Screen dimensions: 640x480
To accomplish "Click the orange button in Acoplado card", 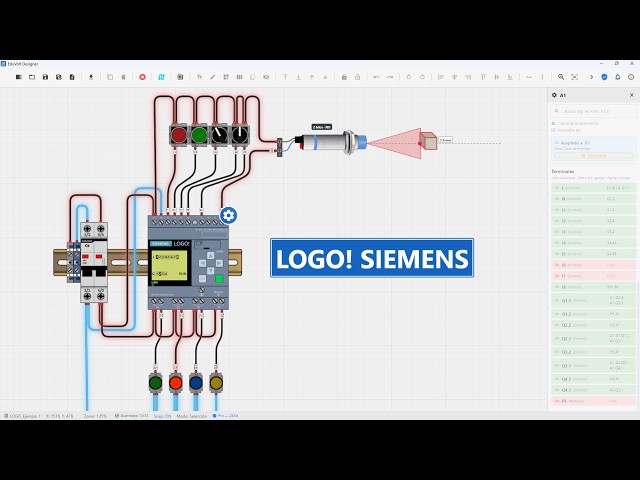I will (593, 156).
